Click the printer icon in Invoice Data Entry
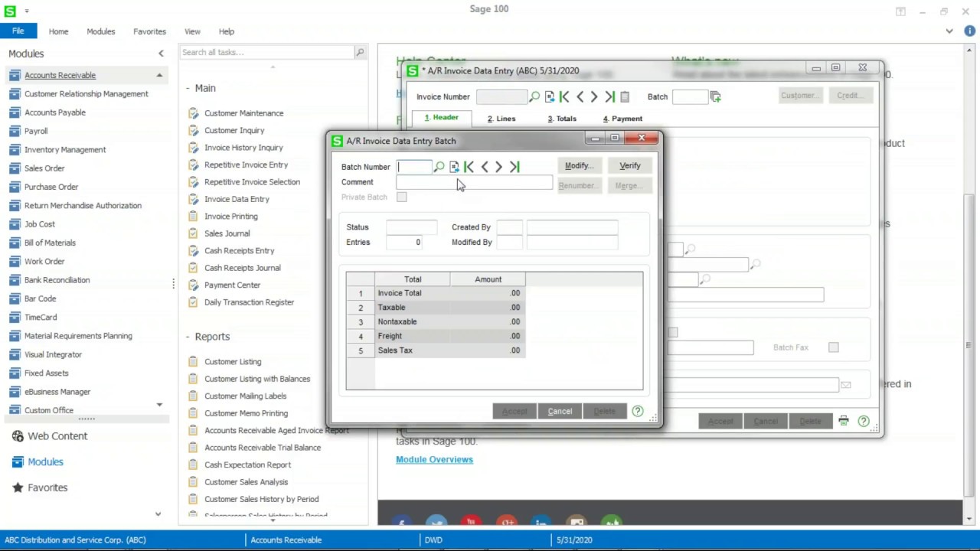The height and width of the screenshot is (551, 980). click(843, 421)
